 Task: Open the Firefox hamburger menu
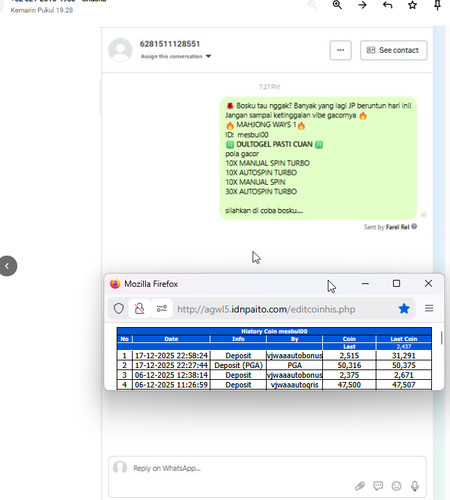[x=429, y=308]
